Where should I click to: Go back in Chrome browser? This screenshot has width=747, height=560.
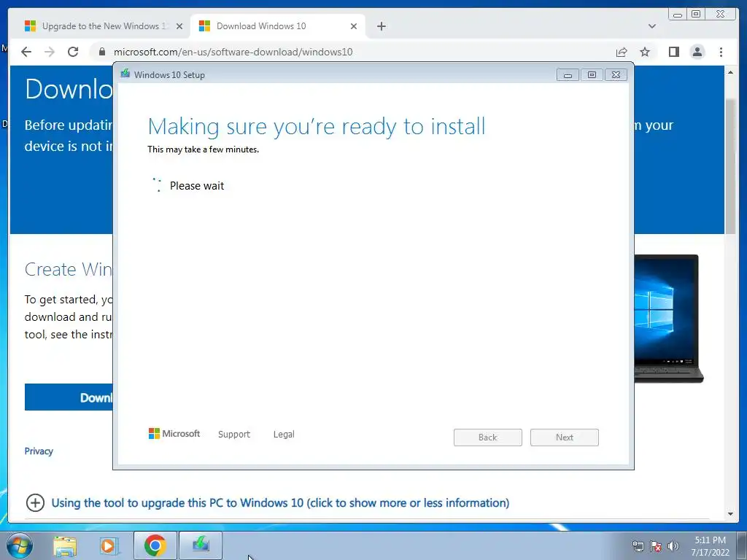point(26,52)
